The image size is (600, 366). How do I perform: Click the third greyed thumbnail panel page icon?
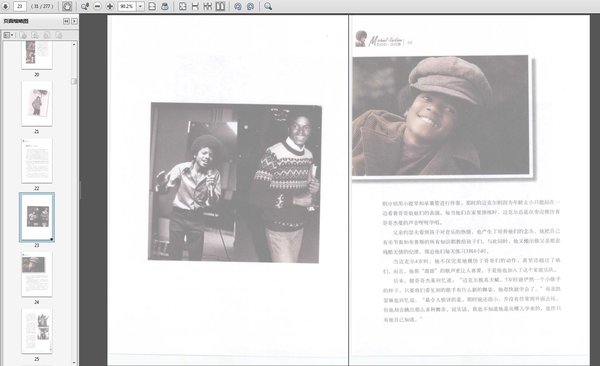[47, 35]
